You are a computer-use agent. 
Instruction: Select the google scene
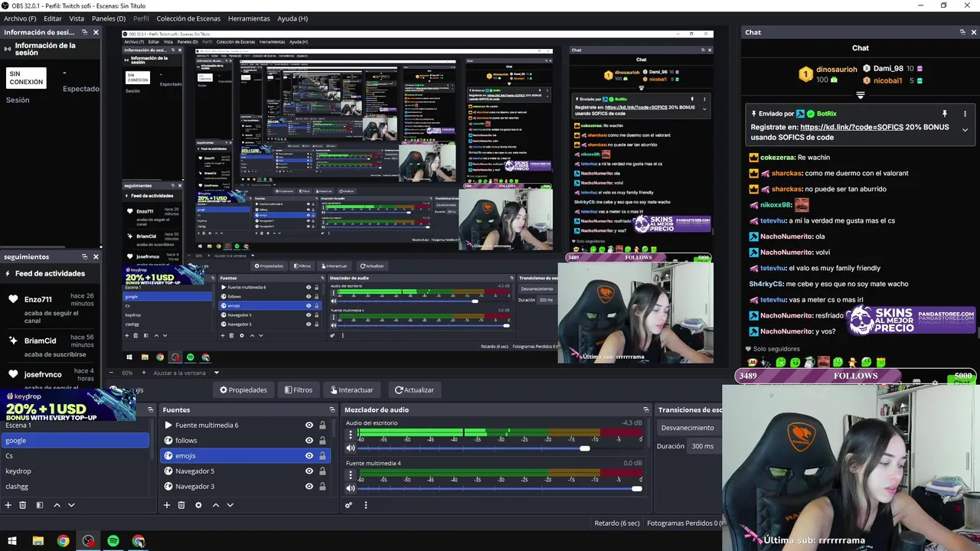pos(75,440)
